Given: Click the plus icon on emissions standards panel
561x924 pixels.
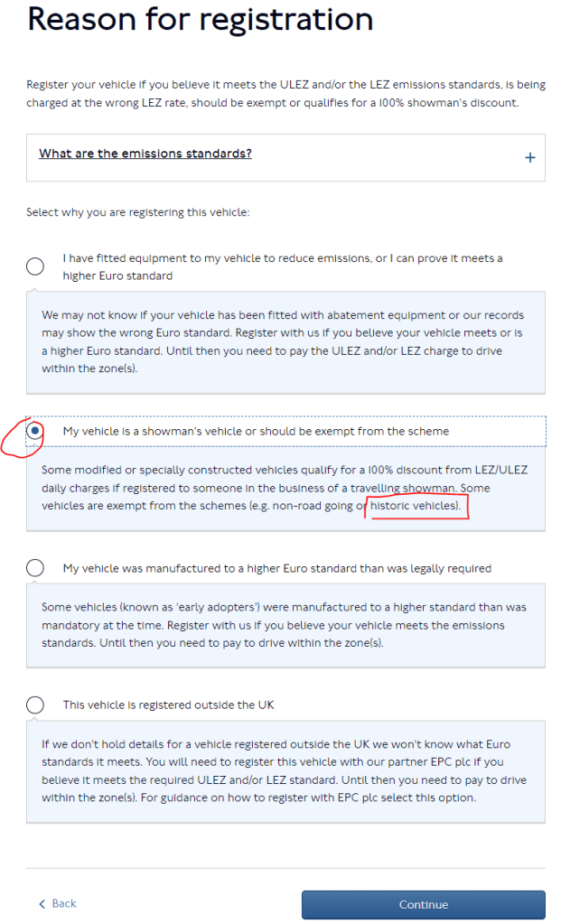Looking at the screenshot, I should [529, 158].
